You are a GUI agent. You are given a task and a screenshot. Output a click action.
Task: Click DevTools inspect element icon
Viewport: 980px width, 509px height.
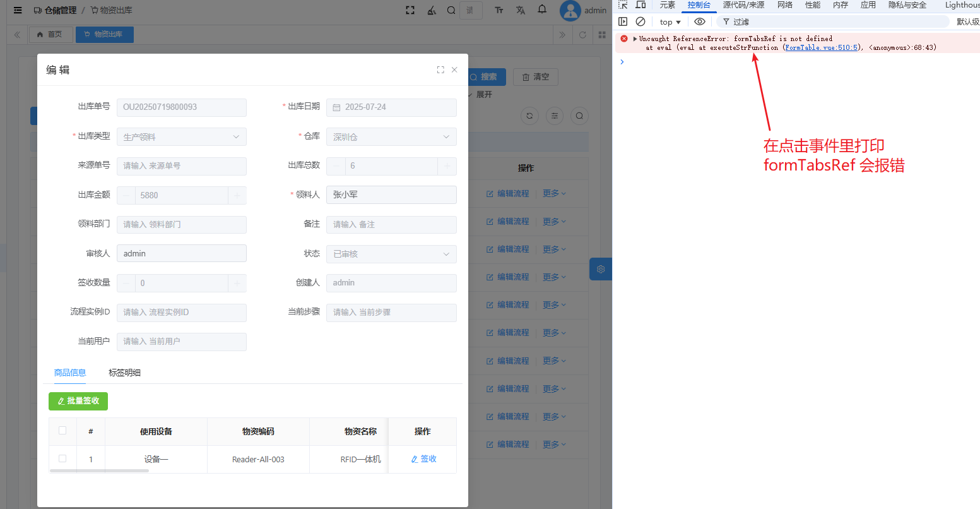click(623, 5)
